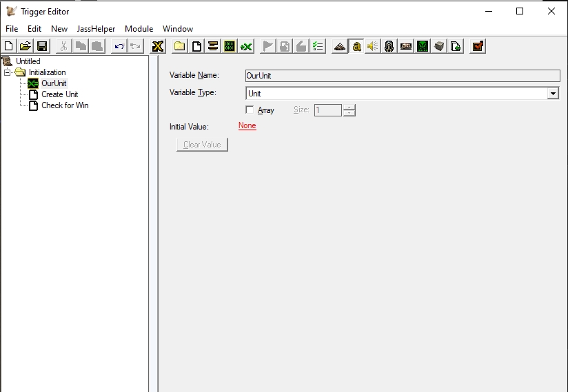Select the Trigger Editor 'a' module icon
Viewport: 568px width, 392px height.
click(x=356, y=46)
